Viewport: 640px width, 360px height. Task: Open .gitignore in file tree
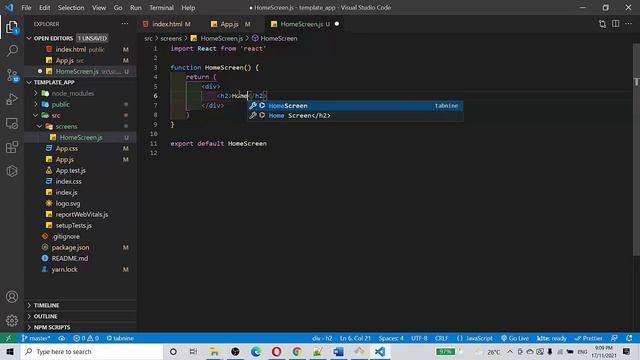click(65, 236)
